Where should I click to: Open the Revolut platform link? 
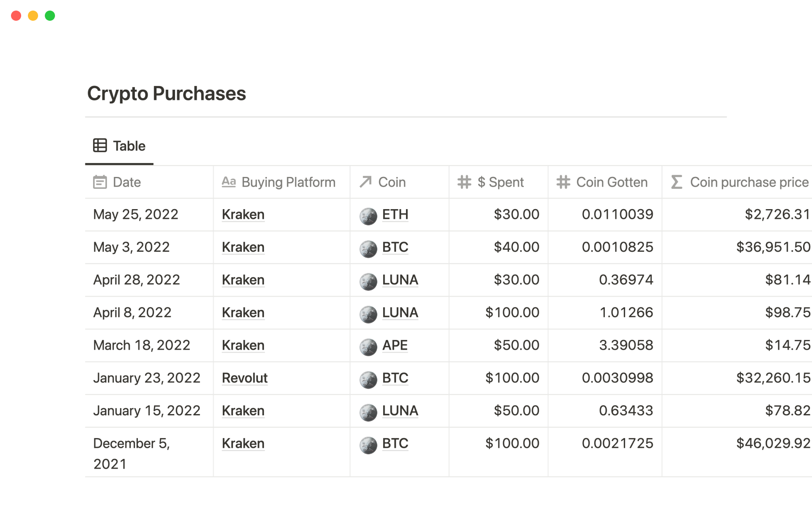244,378
